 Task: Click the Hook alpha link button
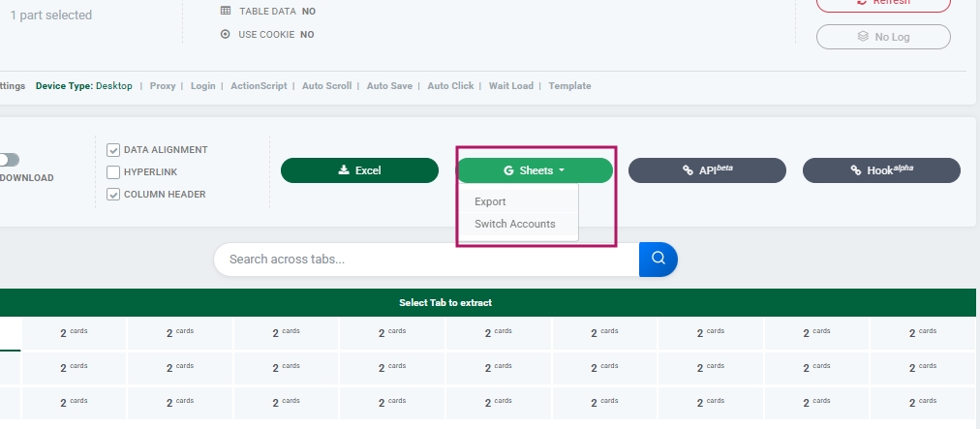(x=881, y=170)
